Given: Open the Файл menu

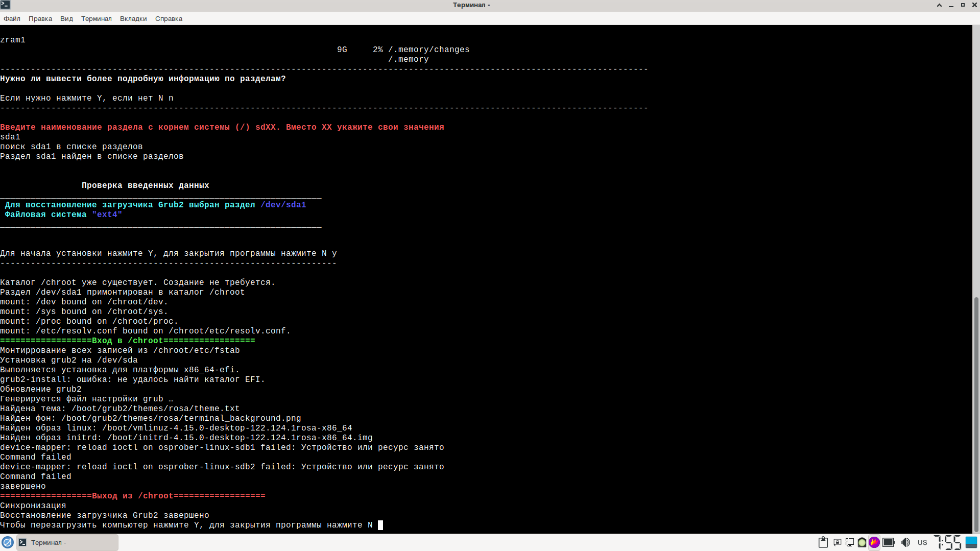Looking at the screenshot, I should coord(12,18).
